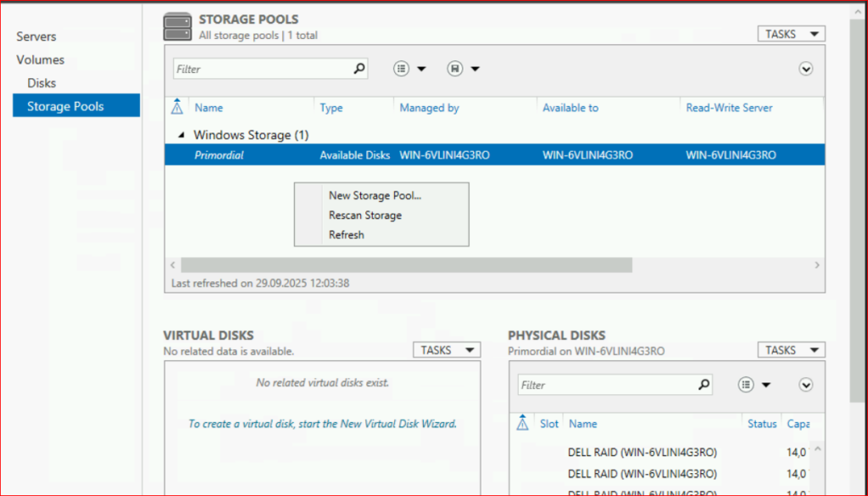The image size is (868, 496).
Task: Choose New Storage Pool from context menu
Action: (x=375, y=196)
